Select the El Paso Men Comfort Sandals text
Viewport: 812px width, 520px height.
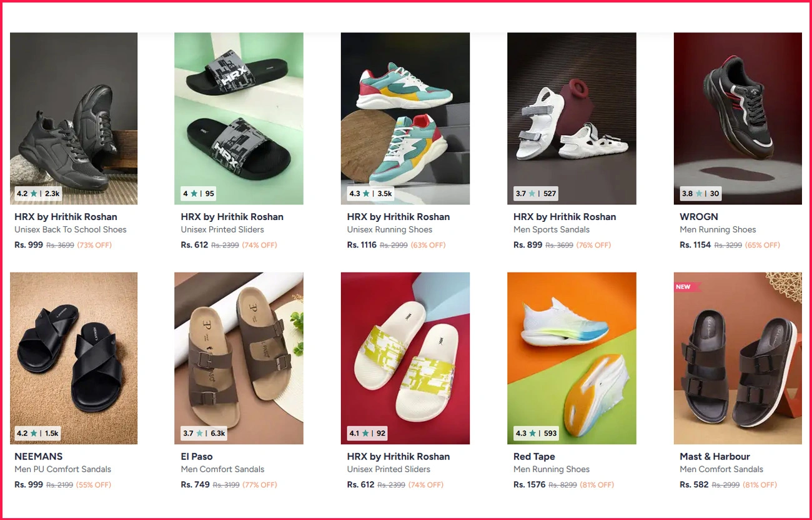pyautogui.click(x=222, y=469)
